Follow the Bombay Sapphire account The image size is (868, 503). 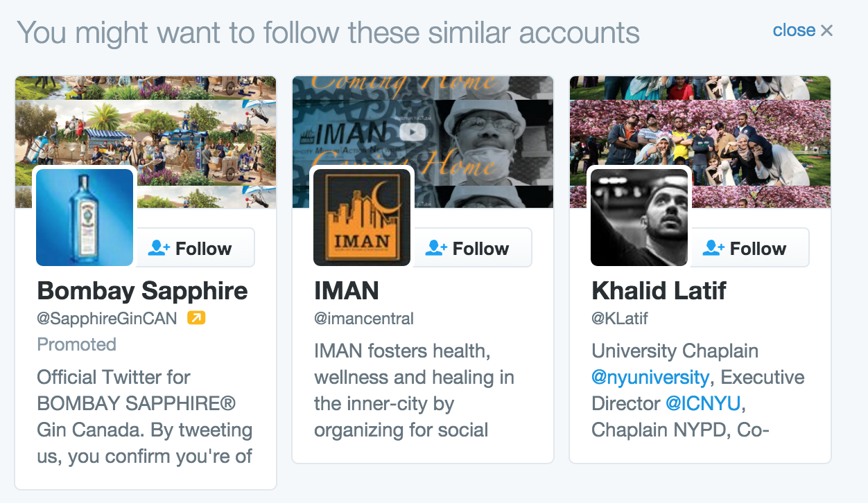195,248
